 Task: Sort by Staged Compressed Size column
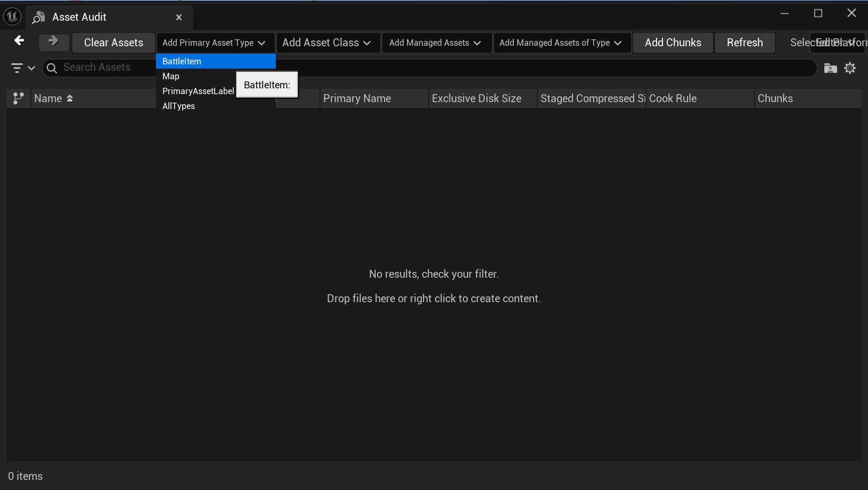[592, 98]
